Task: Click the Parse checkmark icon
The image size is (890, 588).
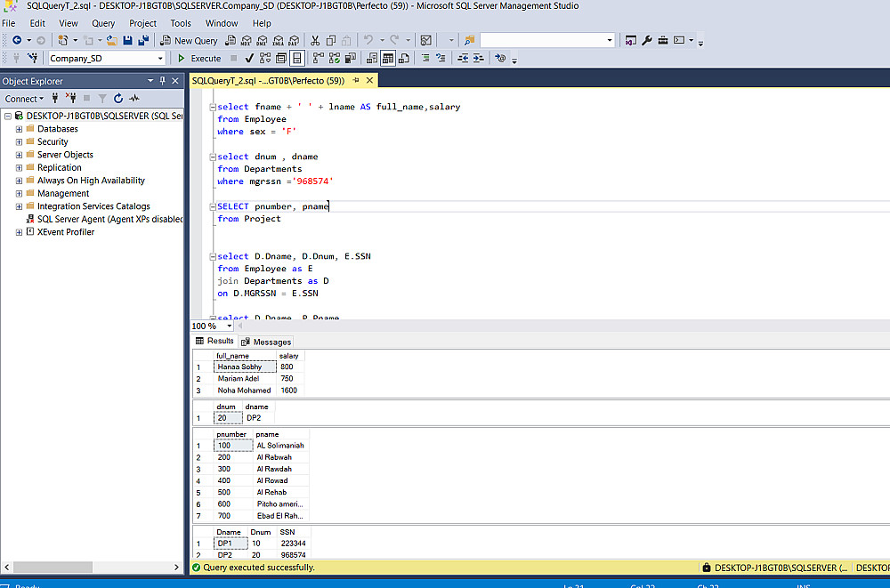Action: tap(250, 59)
